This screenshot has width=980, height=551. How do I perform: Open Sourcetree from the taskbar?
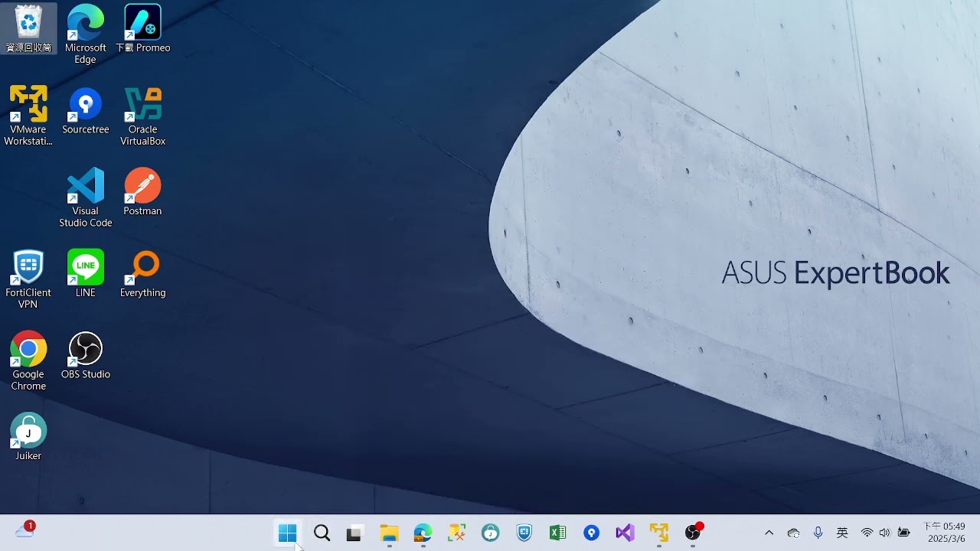click(x=591, y=533)
